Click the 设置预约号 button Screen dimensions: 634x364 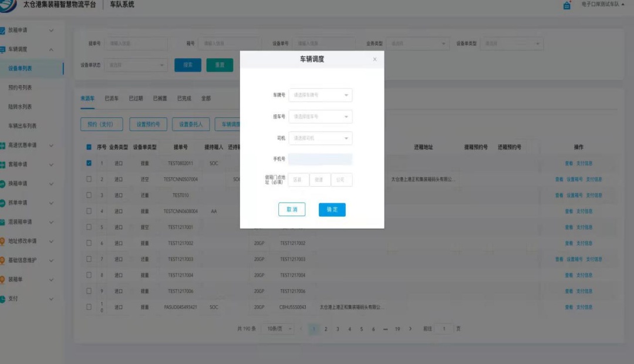pos(148,124)
